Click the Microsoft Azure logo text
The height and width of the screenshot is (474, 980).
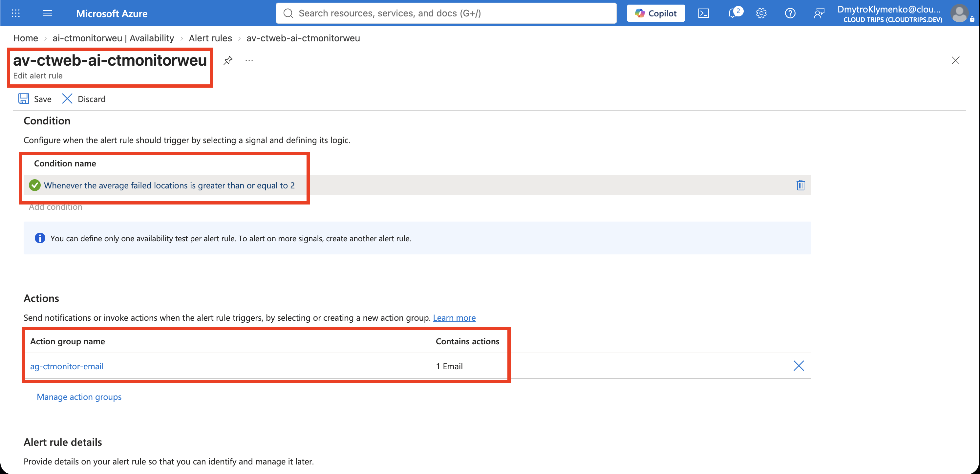[x=112, y=13]
